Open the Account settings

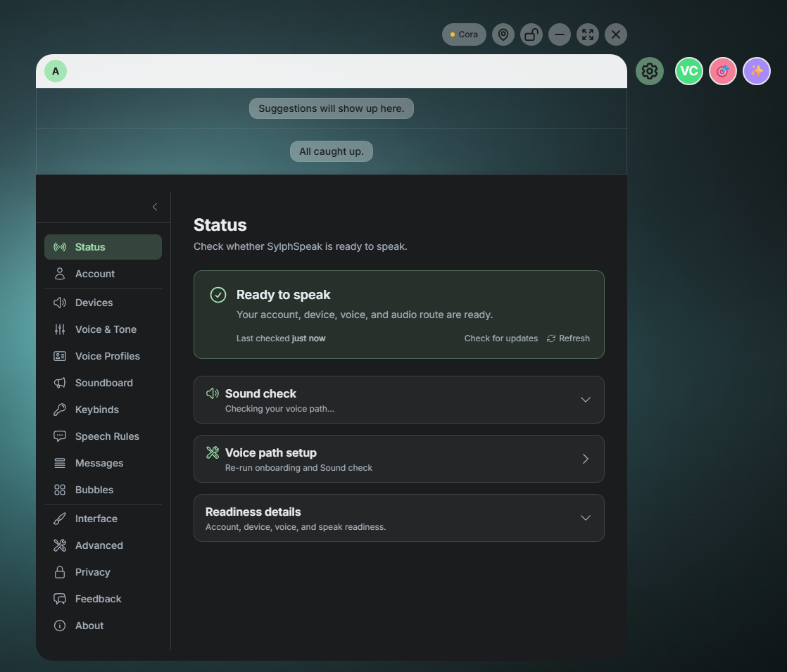pyautogui.click(x=103, y=274)
